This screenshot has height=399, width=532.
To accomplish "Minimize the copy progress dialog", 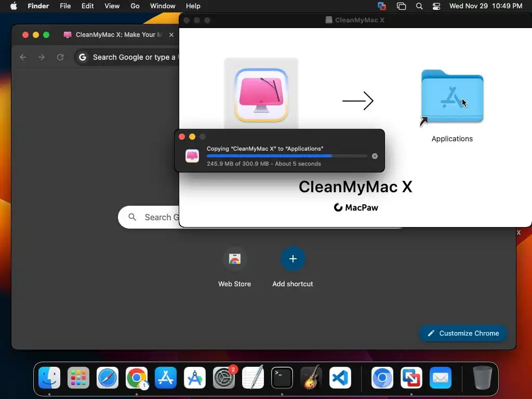I will [x=192, y=137].
